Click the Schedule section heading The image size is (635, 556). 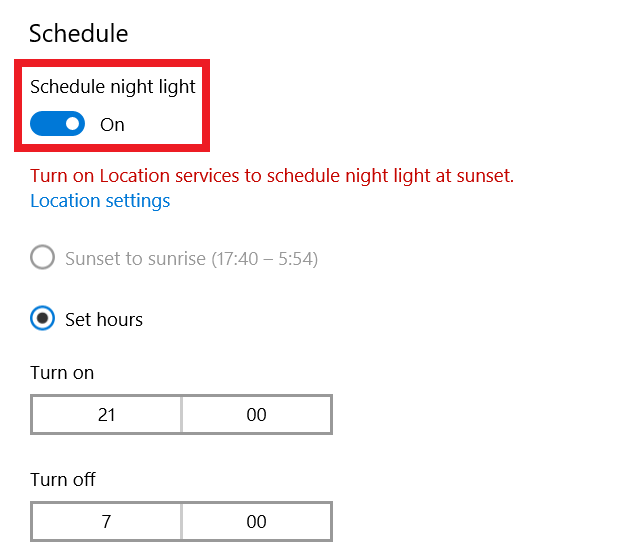(x=78, y=33)
